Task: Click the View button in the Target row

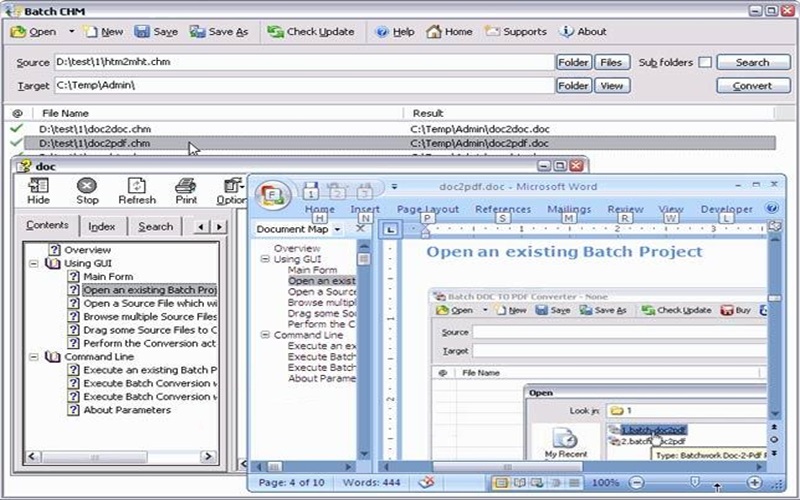Action: click(x=612, y=86)
